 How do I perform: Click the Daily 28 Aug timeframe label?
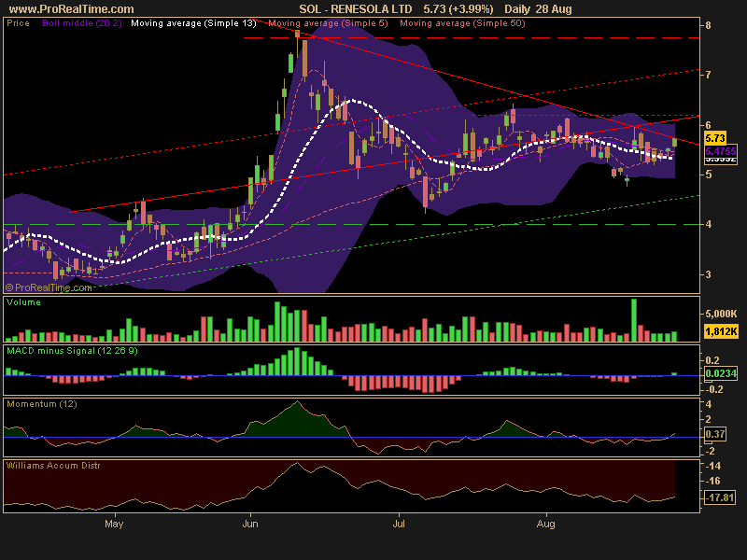tap(538, 8)
